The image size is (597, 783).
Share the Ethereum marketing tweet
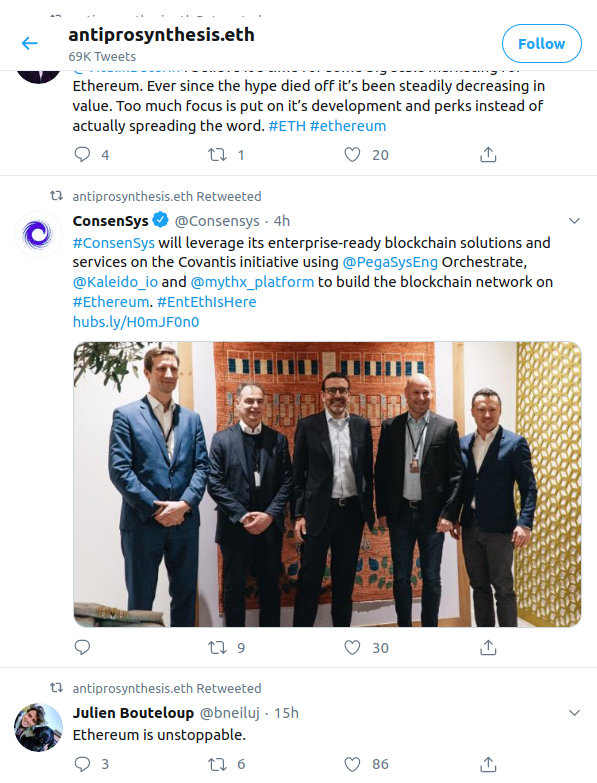pyautogui.click(x=488, y=155)
